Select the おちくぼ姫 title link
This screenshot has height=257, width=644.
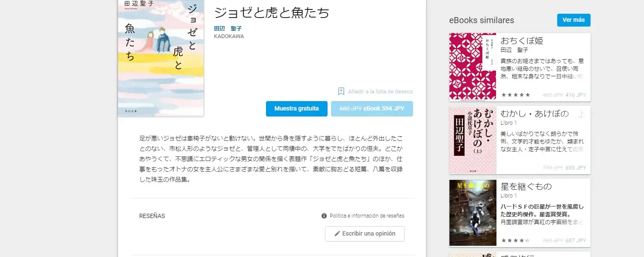522,41
